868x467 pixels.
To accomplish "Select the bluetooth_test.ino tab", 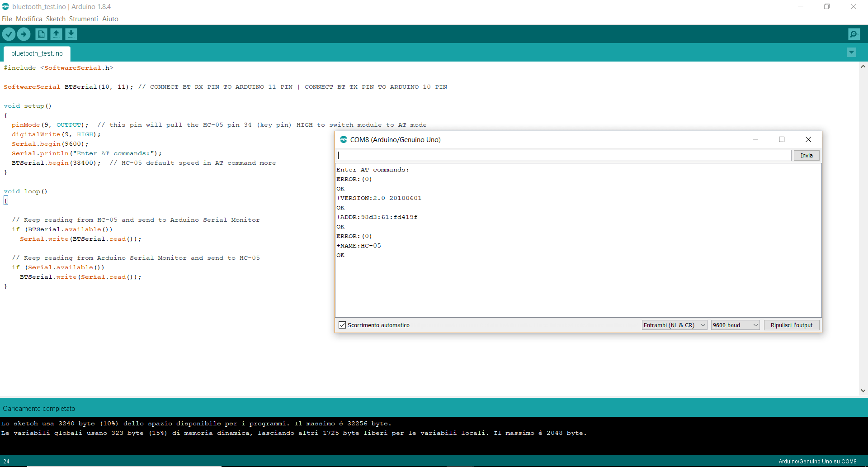I will point(37,53).
